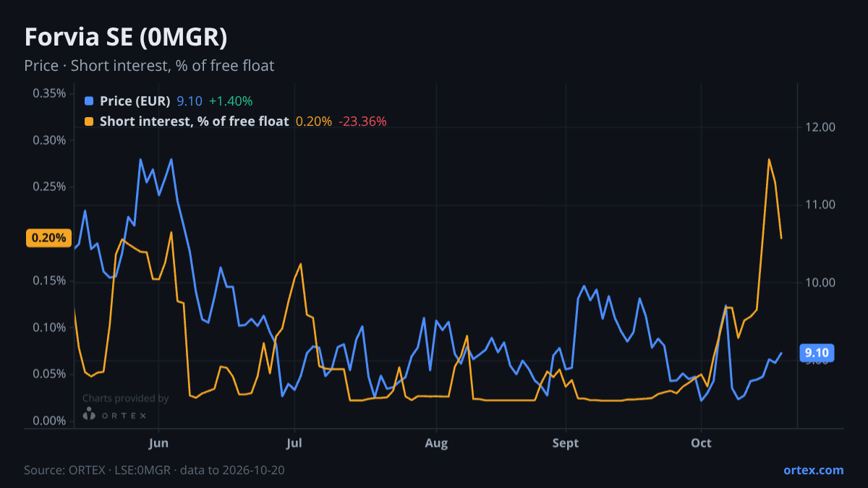The width and height of the screenshot is (868, 488).
Task: Click the 0.05% left axis label
Action: 49,374
